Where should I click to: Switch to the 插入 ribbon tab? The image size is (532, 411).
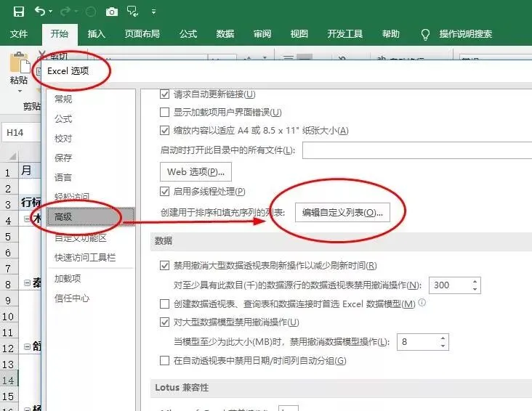[97, 34]
